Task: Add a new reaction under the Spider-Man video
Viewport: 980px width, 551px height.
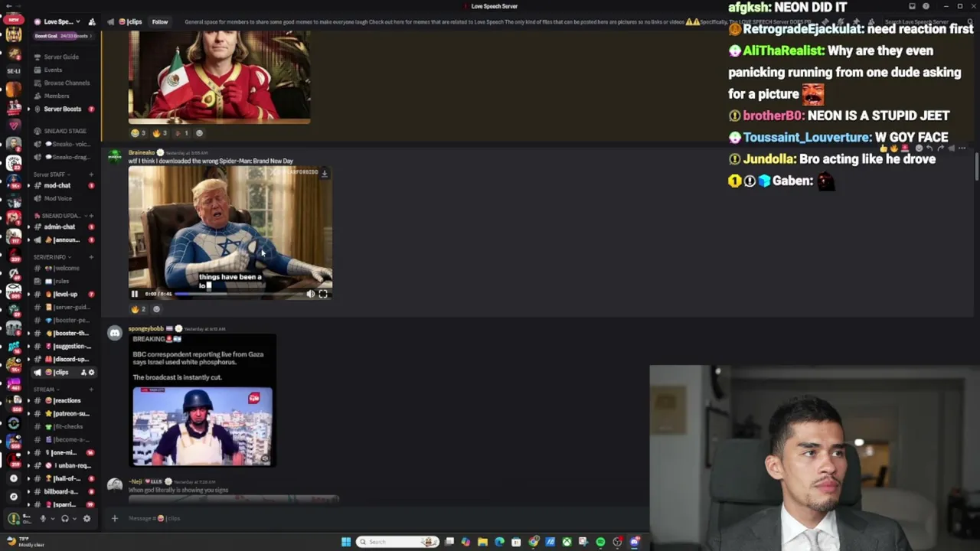Action: (156, 309)
